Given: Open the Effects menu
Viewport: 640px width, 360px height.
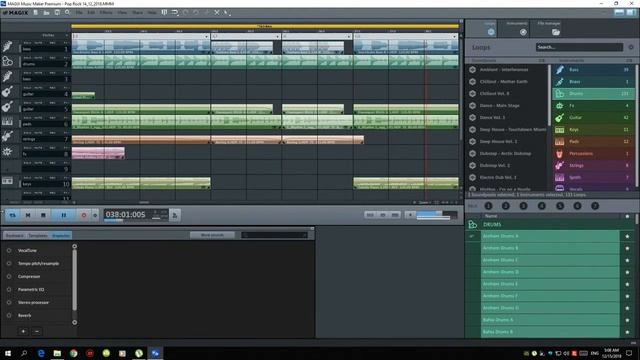Looking at the screenshot, I should click(x=106, y=13).
